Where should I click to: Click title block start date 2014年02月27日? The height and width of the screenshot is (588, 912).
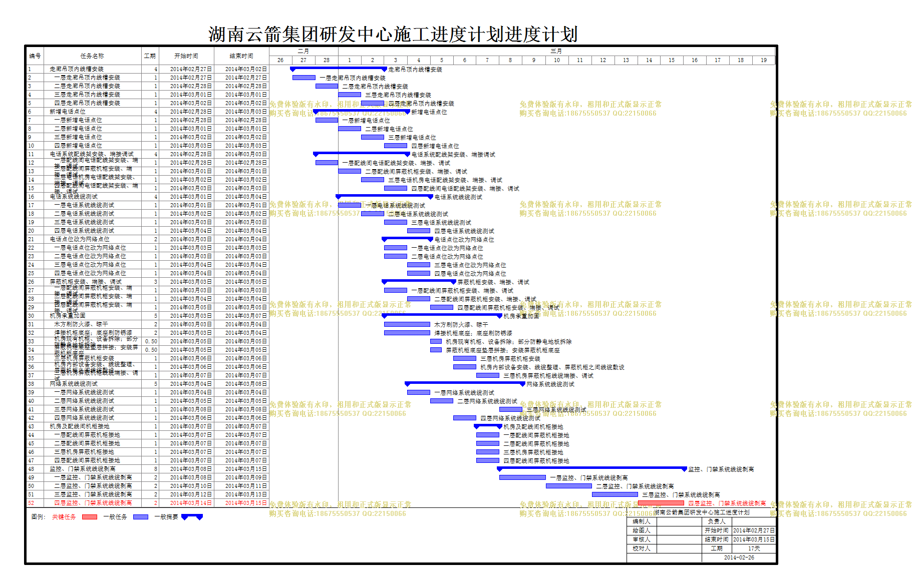coord(754,530)
